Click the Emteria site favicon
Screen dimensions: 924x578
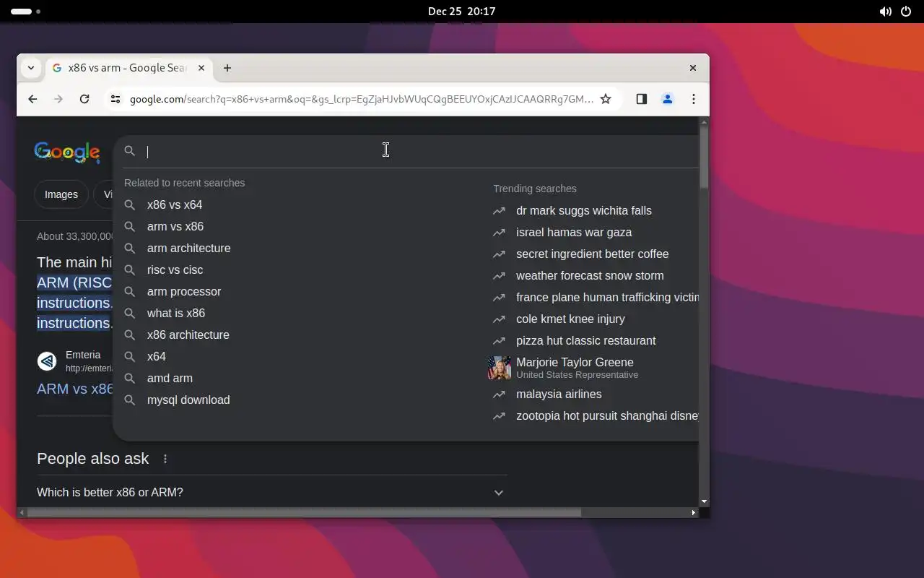point(47,361)
